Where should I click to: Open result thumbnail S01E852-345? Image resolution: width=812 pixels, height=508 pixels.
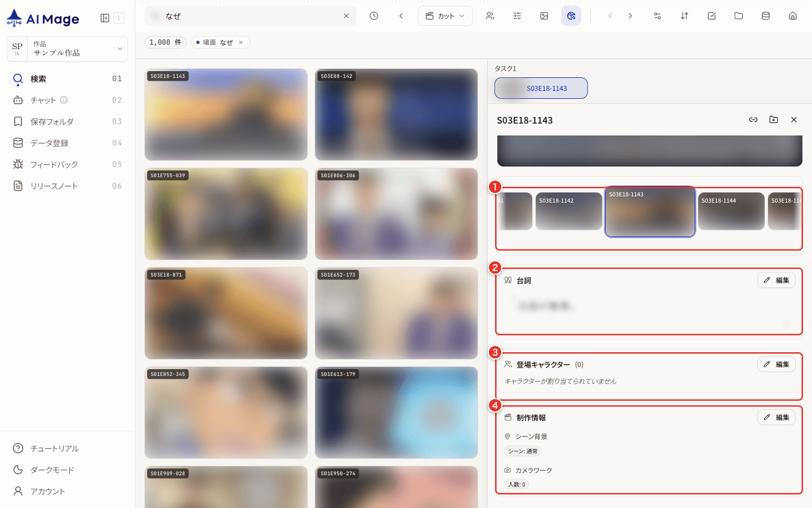(226, 413)
